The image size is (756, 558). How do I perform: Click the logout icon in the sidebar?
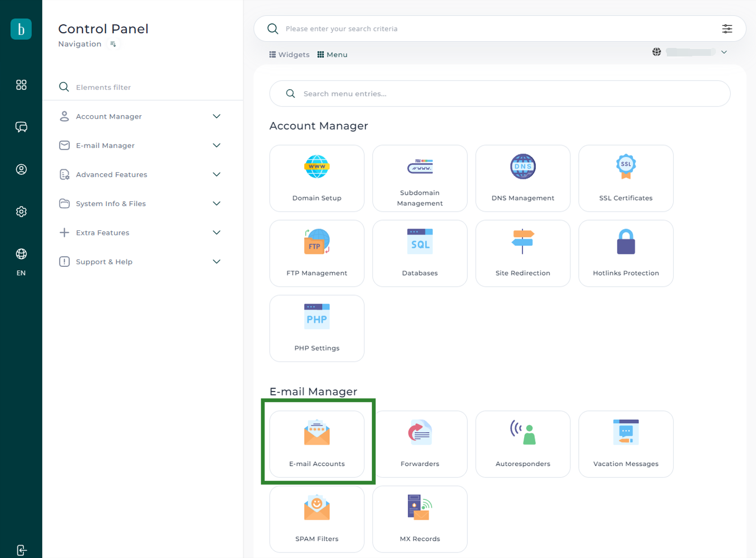point(21,550)
